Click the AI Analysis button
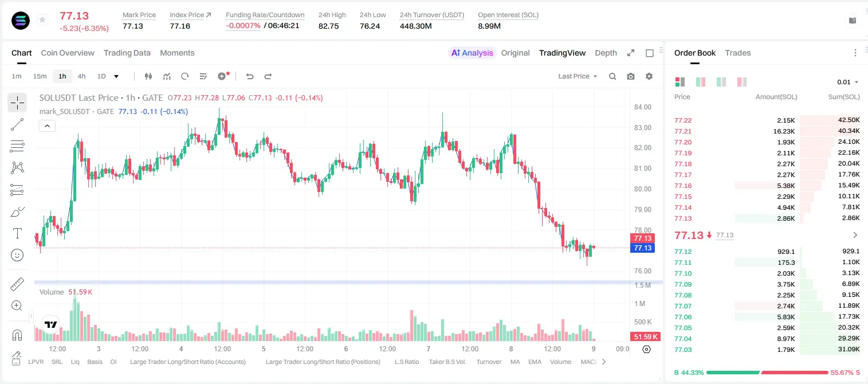The height and width of the screenshot is (384, 868). [472, 53]
